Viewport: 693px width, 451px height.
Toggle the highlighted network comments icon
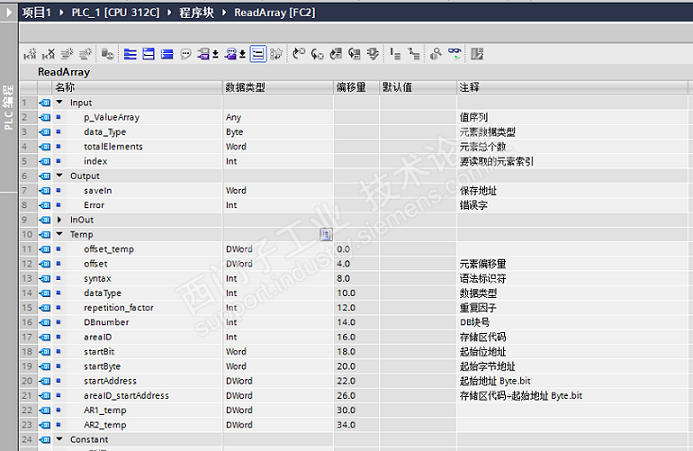click(x=258, y=54)
